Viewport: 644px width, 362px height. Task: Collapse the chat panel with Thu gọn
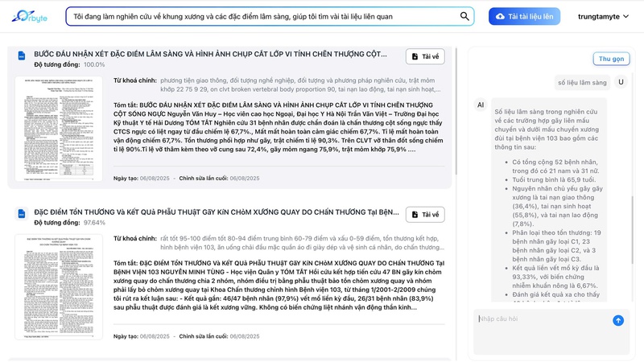[611, 59]
